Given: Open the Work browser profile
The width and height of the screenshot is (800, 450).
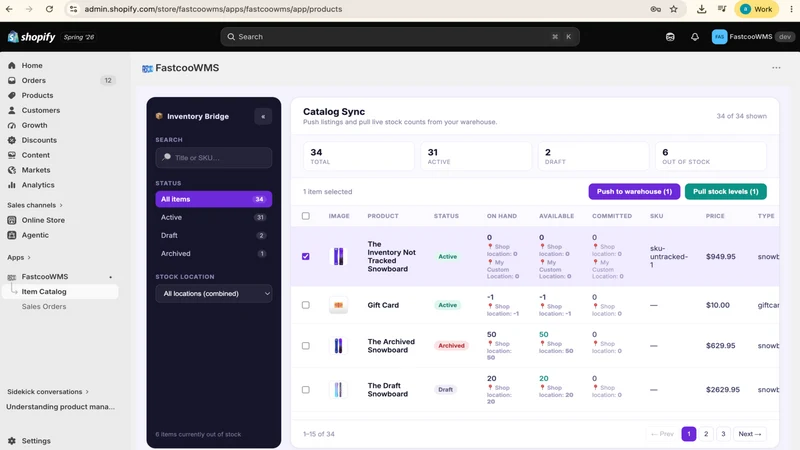Looking at the screenshot, I should 756,9.
